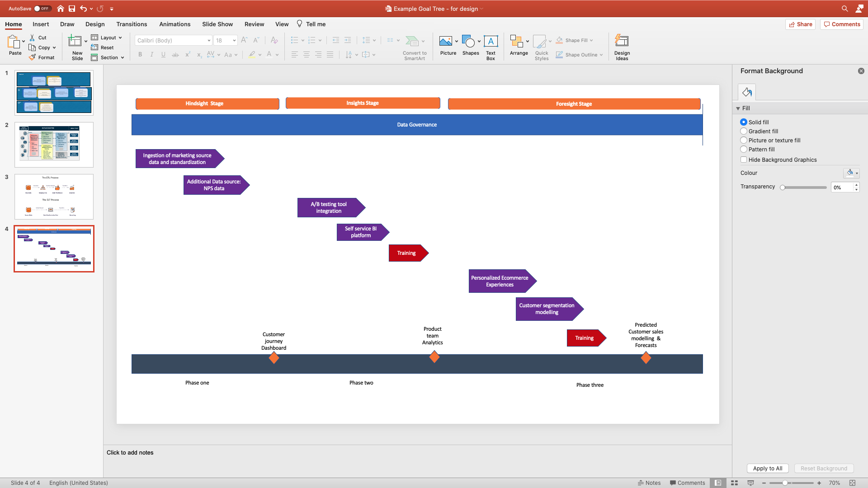
Task: Click the Apply to All button
Action: click(x=767, y=468)
